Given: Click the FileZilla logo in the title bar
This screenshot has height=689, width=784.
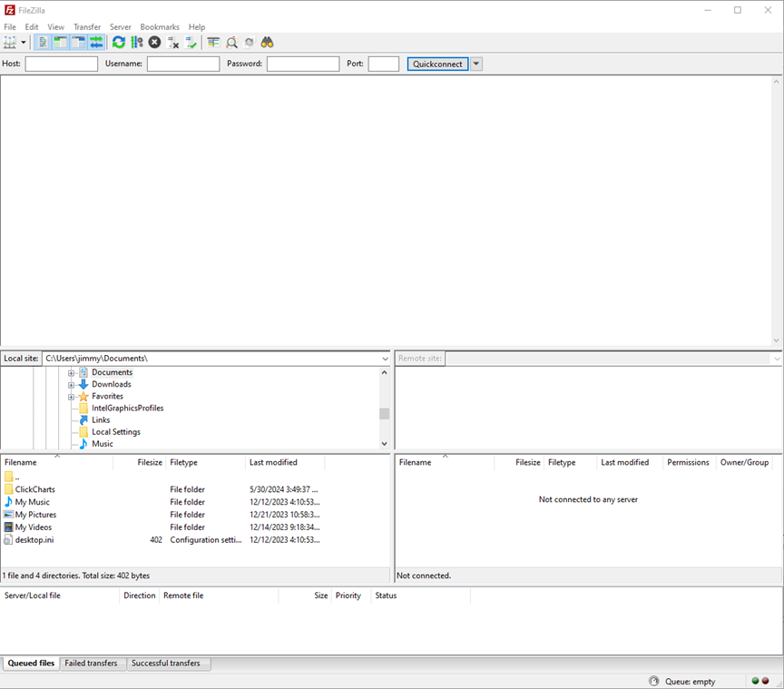Looking at the screenshot, I should click(9, 10).
